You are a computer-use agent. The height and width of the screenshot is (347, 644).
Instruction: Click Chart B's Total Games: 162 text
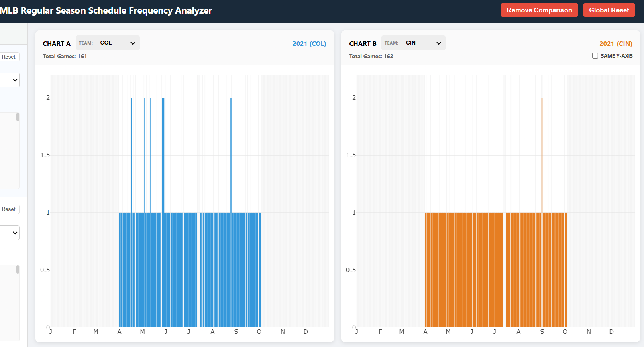point(371,56)
